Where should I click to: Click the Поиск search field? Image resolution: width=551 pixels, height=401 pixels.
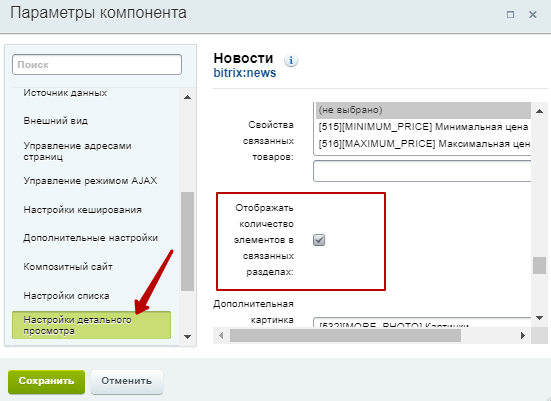pyautogui.click(x=97, y=65)
